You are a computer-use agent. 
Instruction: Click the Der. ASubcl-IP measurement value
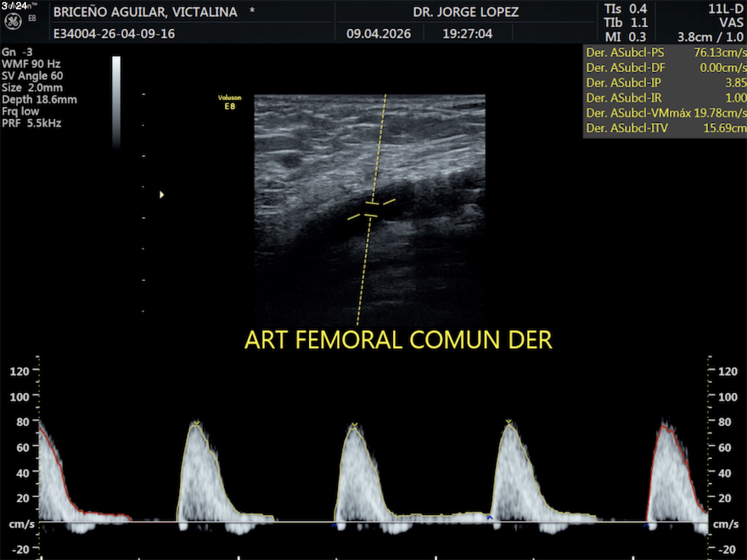pyautogui.click(x=735, y=83)
